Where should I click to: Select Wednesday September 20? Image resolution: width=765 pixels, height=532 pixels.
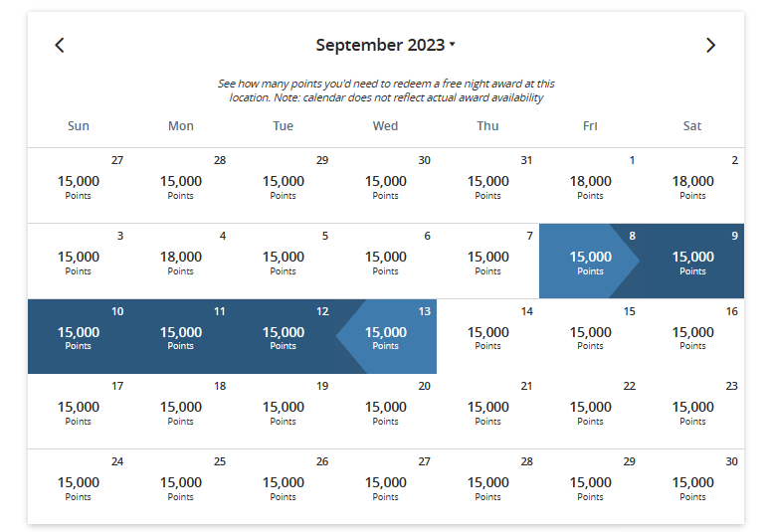386,412
